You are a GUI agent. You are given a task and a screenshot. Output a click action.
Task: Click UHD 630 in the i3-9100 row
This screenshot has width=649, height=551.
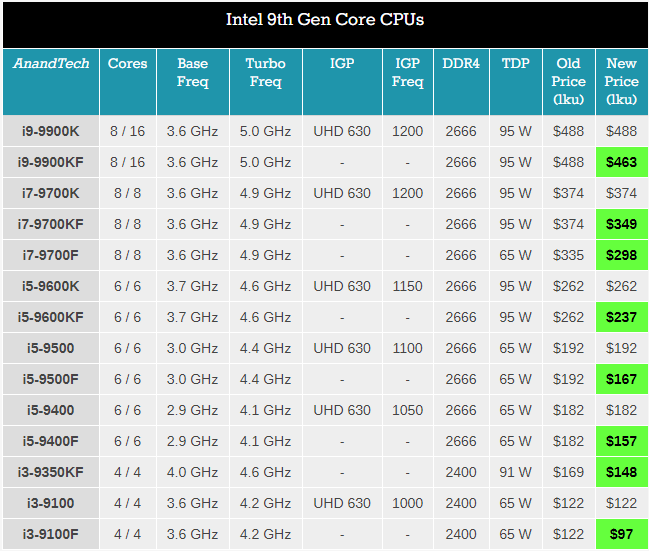tap(342, 504)
